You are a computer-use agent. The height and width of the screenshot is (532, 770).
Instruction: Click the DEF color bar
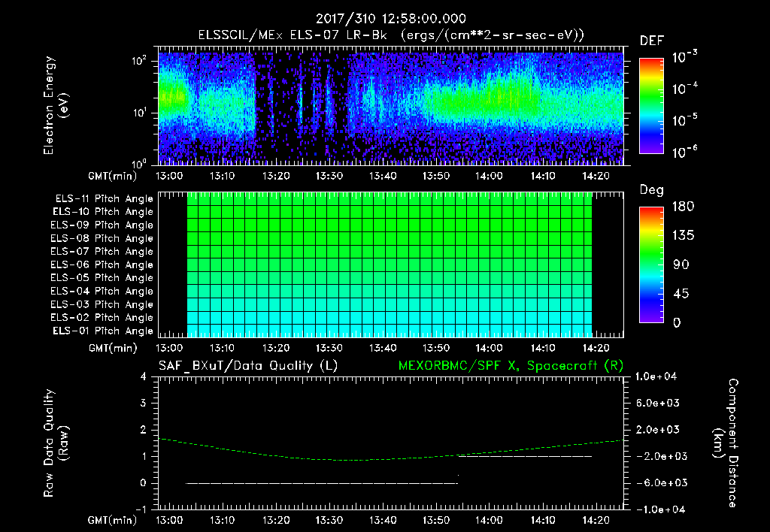pos(651,105)
